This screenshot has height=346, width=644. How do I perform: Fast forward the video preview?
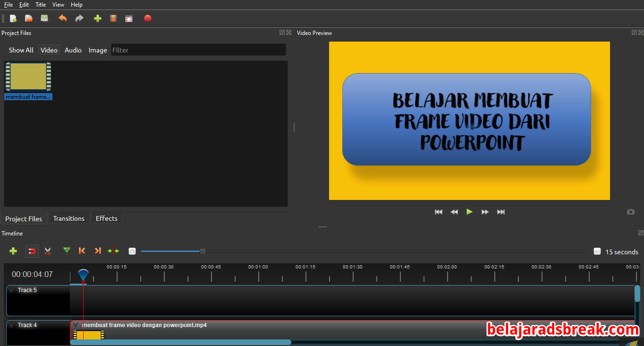tap(485, 212)
